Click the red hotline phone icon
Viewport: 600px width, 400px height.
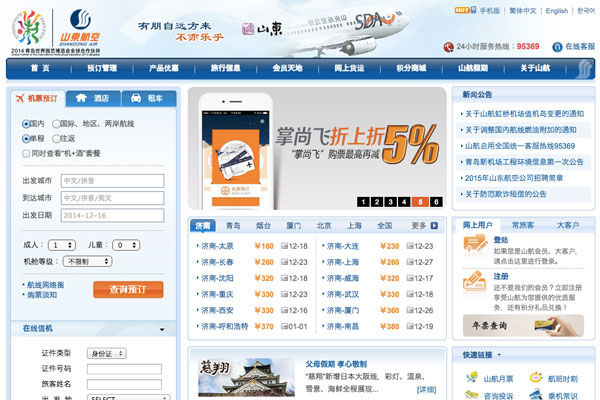(x=448, y=47)
